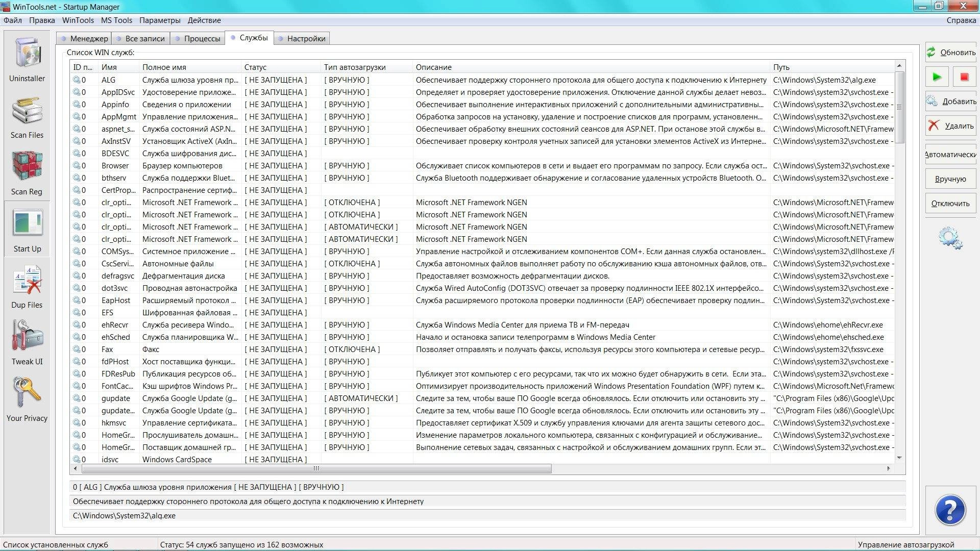Image resolution: width=980 pixels, height=551 pixels.
Task: Open the Your Privacy keys icon
Action: point(27,393)
